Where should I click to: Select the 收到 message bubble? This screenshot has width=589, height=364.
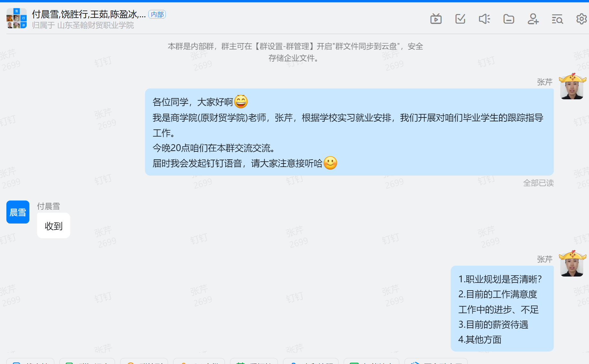pos(54,226)
